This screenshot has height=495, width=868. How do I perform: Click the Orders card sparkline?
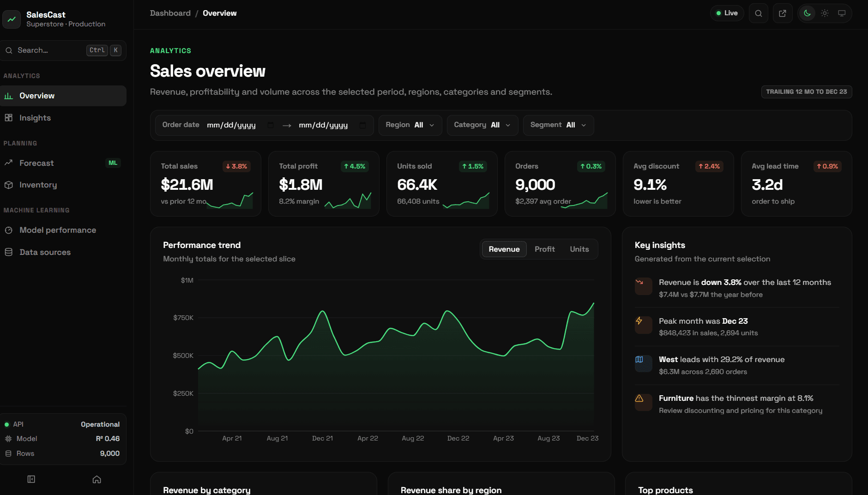tap(584, 201)
